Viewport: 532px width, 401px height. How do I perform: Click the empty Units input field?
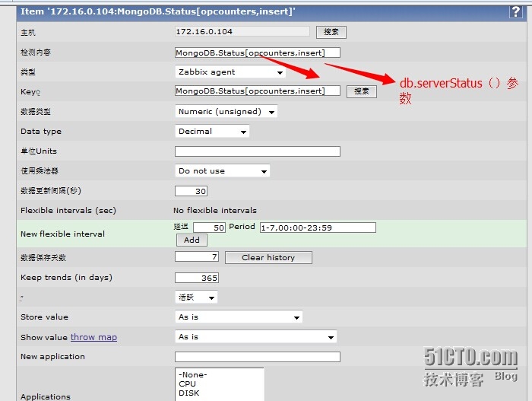pyautogui.click(x=258, y=151)
